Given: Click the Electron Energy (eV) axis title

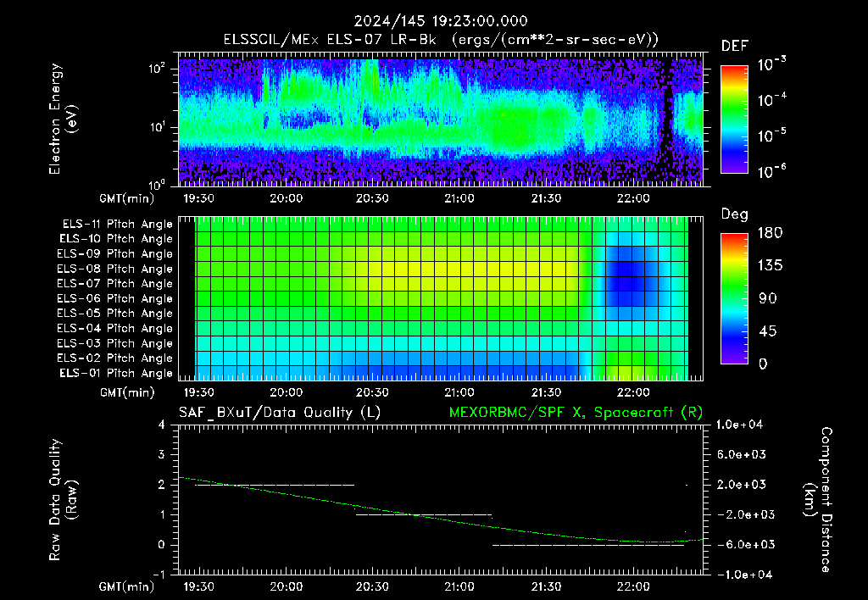Looking at the screenshot, I should 63,119.
